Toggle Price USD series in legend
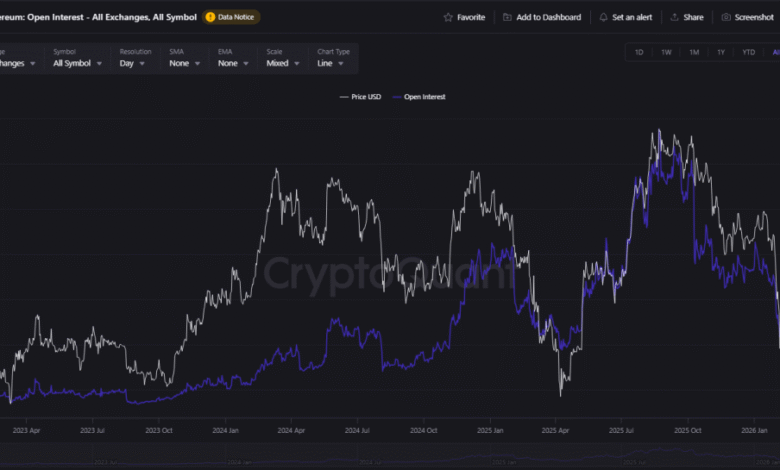The image size is (780, 470). pyautogui.click(x=360, y=97)
